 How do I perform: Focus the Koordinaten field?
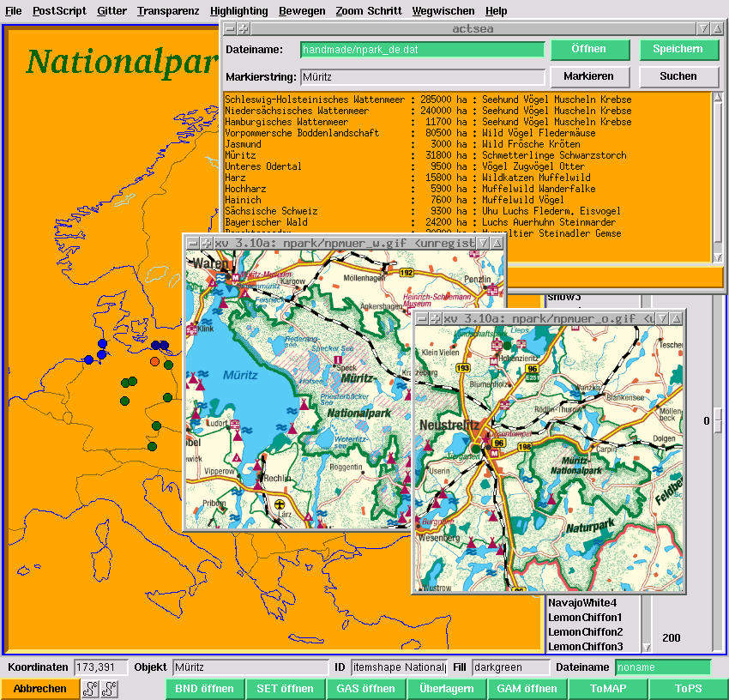click(101, 667)
